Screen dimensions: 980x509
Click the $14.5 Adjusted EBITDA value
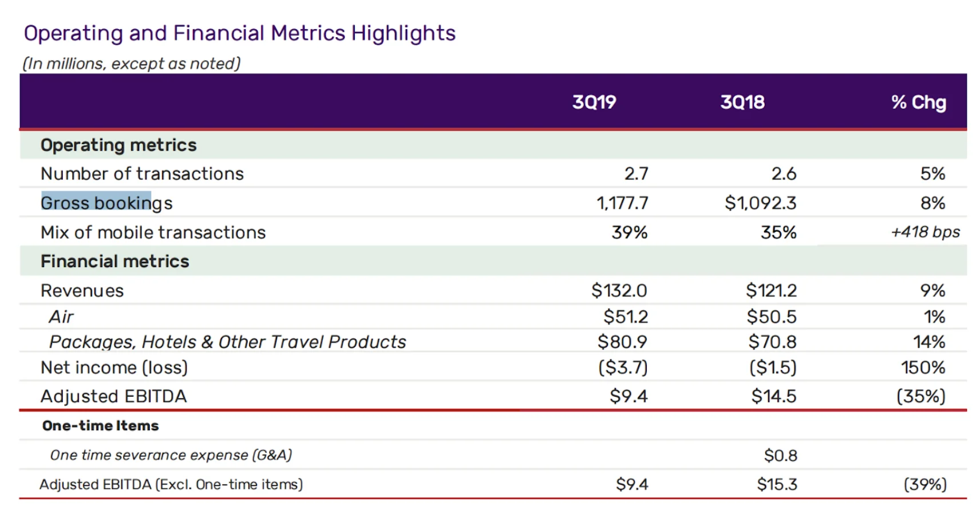point(773,396)
